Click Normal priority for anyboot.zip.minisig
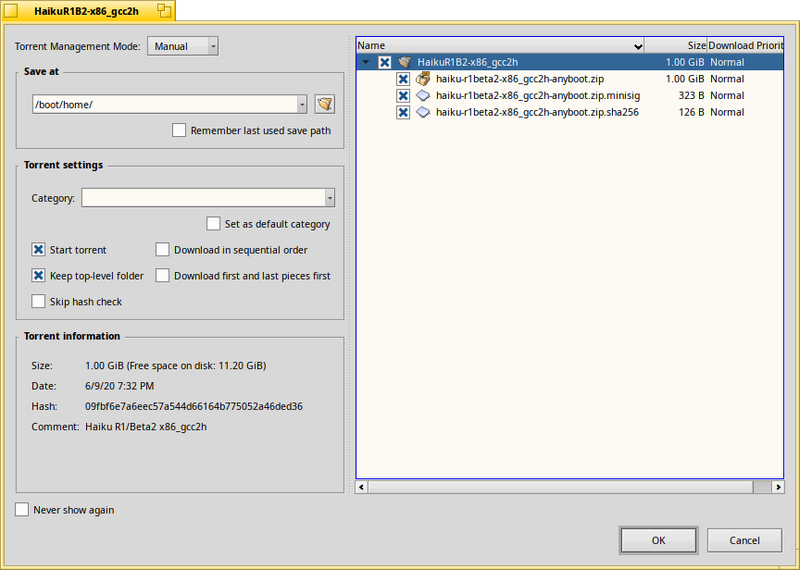800x570 pixels. point(727,95)
